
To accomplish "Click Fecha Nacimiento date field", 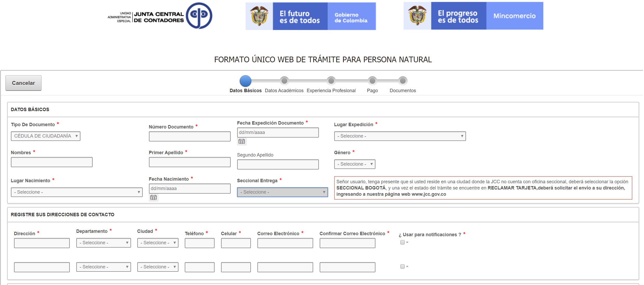I will (190, 188).
